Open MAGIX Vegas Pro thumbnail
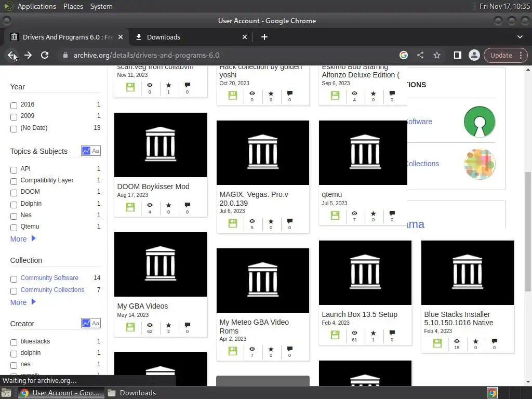532x399 pixels. (263, 153)
